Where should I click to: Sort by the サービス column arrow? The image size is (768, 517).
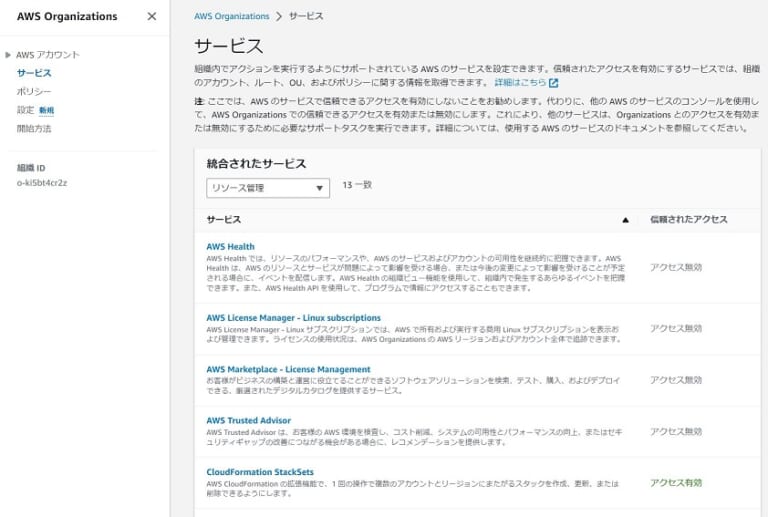(x=625, y=220)
